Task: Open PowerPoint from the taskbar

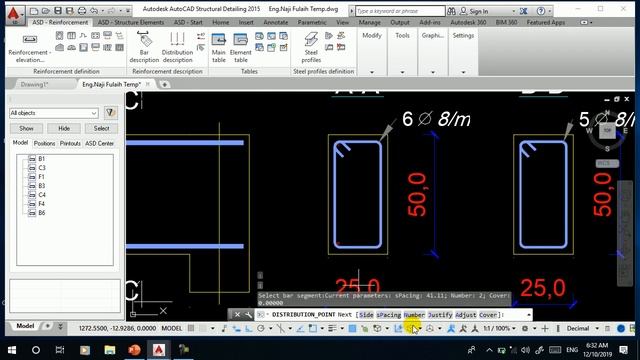Action: pos(134,350)
